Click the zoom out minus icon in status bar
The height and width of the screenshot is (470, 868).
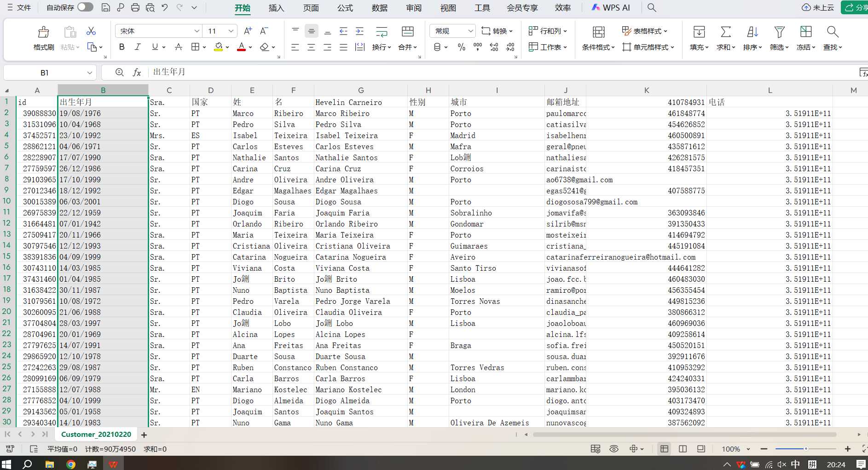764,449
